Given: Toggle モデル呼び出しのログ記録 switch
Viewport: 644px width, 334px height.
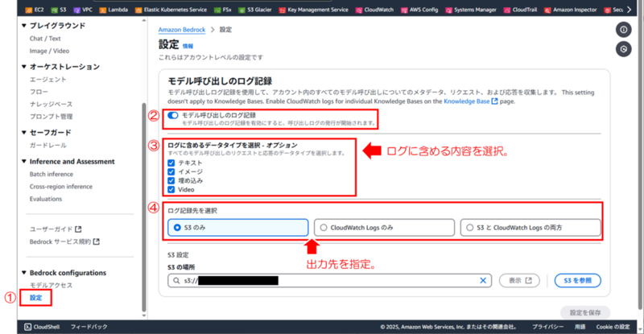Looking at the screenshot, I should pos(173,115).
